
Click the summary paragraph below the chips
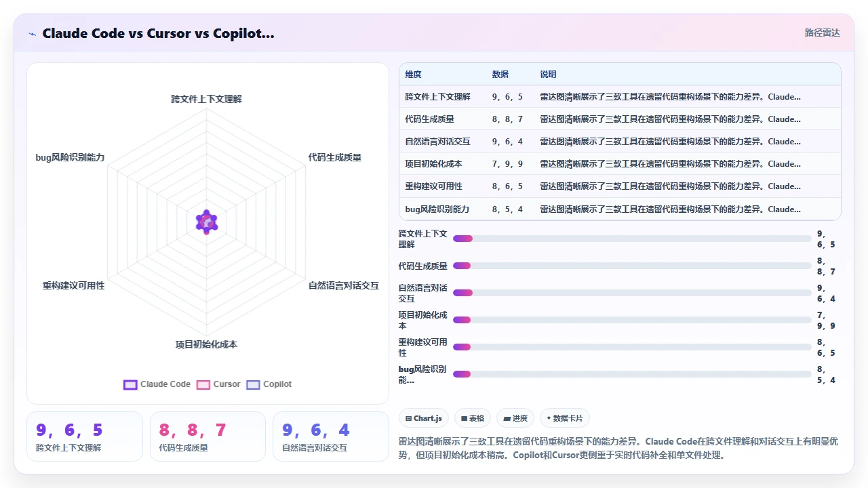pyautogui.click(x=618, y=448)
